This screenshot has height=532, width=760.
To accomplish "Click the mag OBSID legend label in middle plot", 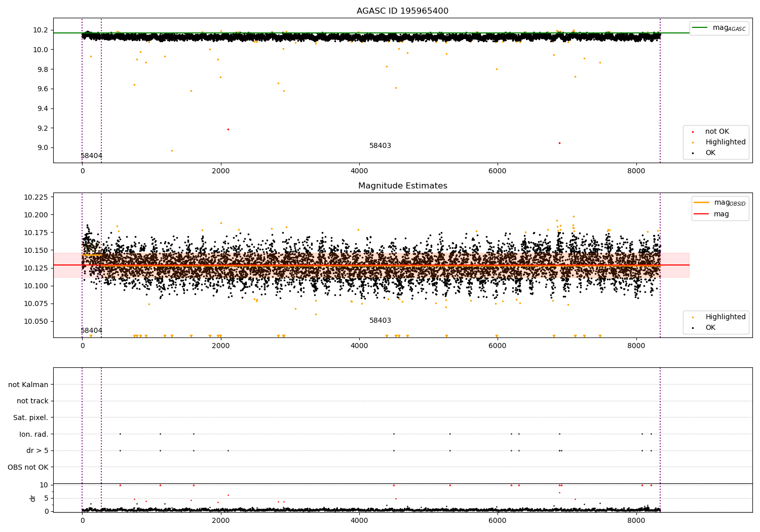I will pos(730,203).
